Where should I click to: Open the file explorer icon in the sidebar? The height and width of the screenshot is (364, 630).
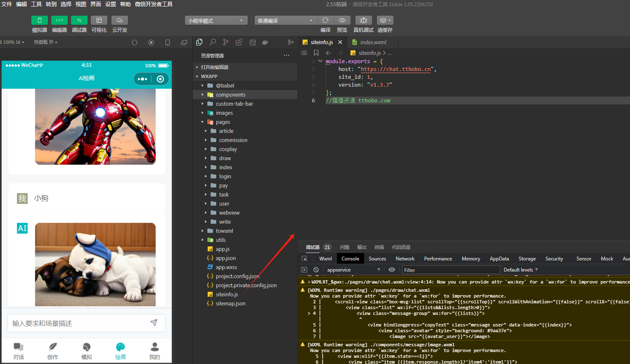point(199,42)
